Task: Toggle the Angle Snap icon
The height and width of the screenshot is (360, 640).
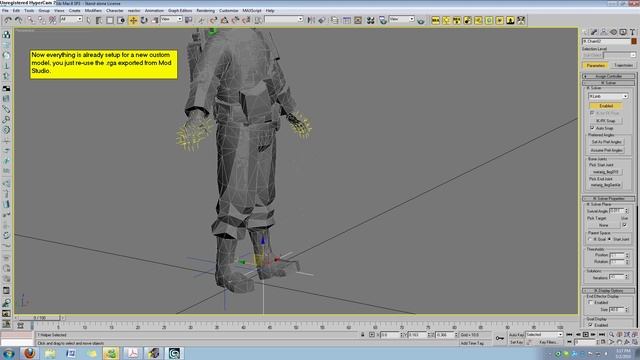Action: [224, 20]
